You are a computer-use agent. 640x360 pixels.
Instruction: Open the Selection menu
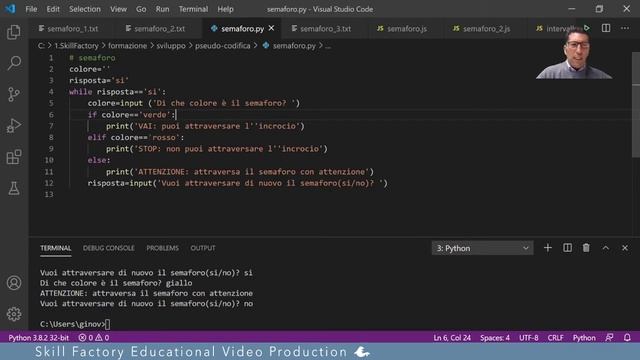point(84,9)
